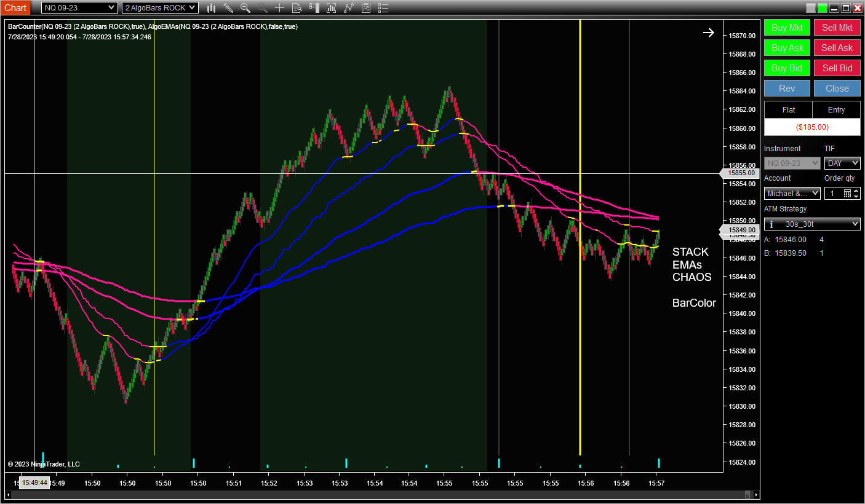Screen dimensions: 865x504
Task: Click the Buy Mkt button
Action: click(787, 28)
